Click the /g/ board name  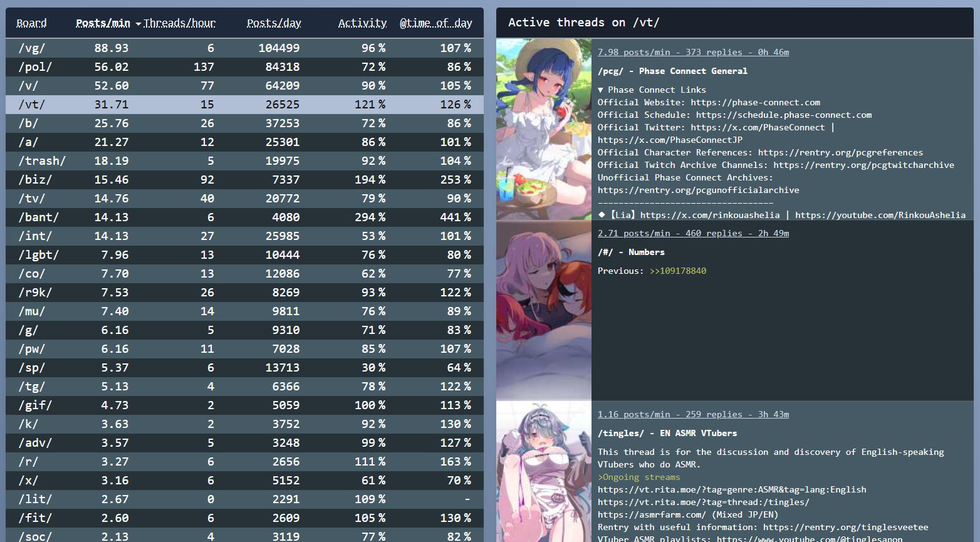(28, 330)
